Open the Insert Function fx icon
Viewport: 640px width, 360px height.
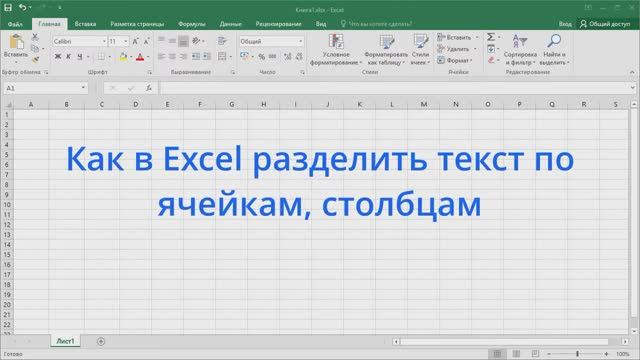(x=149, y=88)
